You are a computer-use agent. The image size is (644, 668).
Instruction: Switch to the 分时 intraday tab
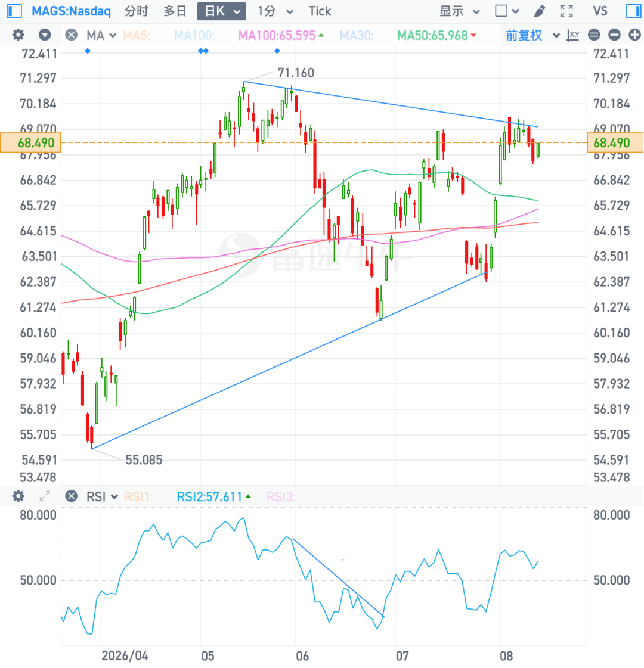point(137,11)
